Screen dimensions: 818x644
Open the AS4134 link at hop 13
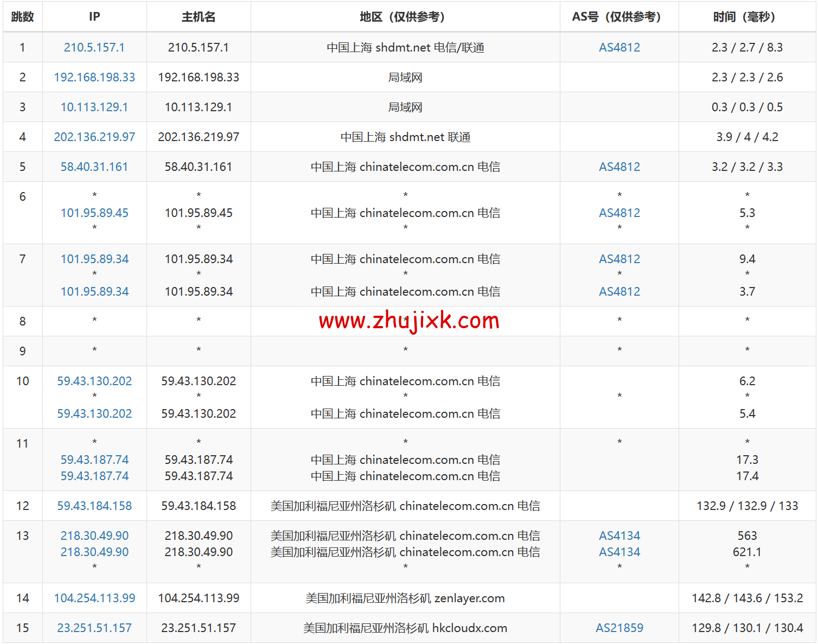tap(619, 535)
